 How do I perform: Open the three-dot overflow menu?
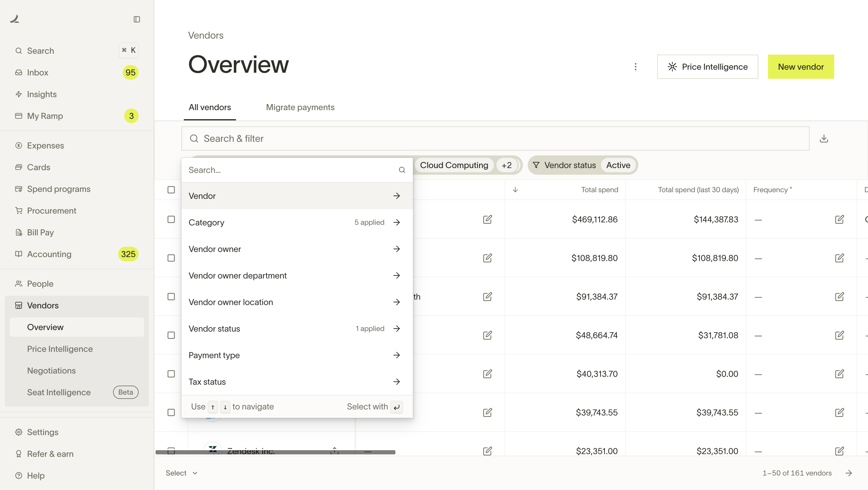(x=636, y=67)
